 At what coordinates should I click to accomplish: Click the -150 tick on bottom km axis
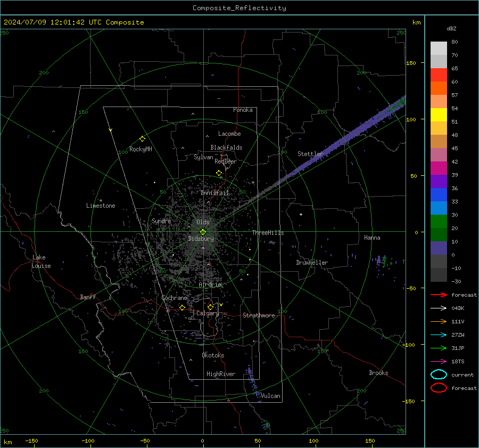(x=31, y=441)
